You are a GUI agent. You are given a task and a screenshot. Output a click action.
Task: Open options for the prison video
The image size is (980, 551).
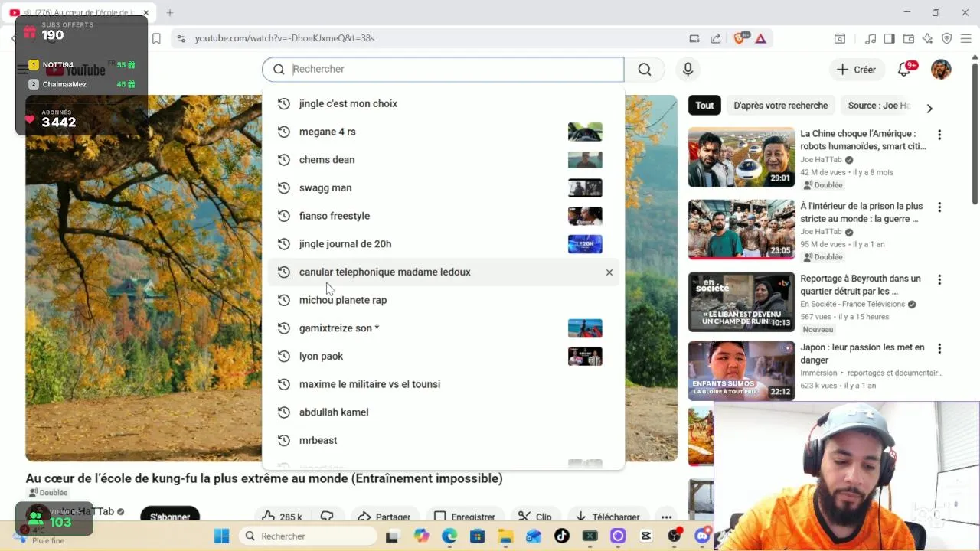(x=939, y=207)
